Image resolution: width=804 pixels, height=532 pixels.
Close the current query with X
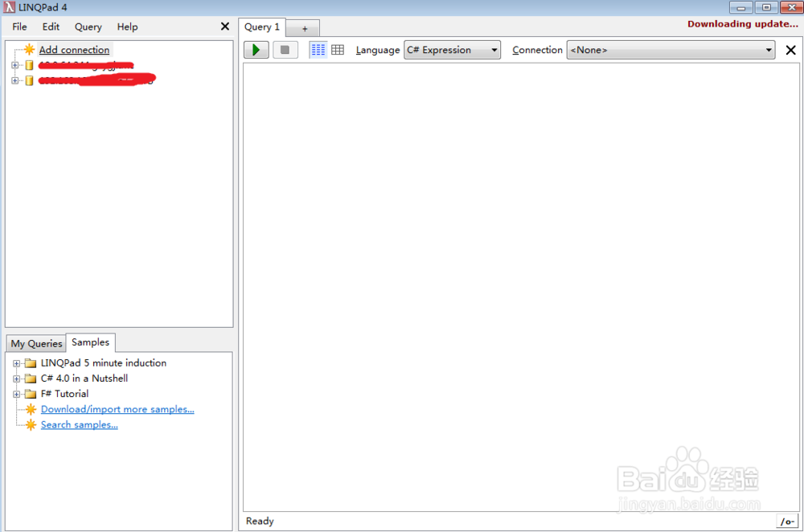[x=790, y=50]
